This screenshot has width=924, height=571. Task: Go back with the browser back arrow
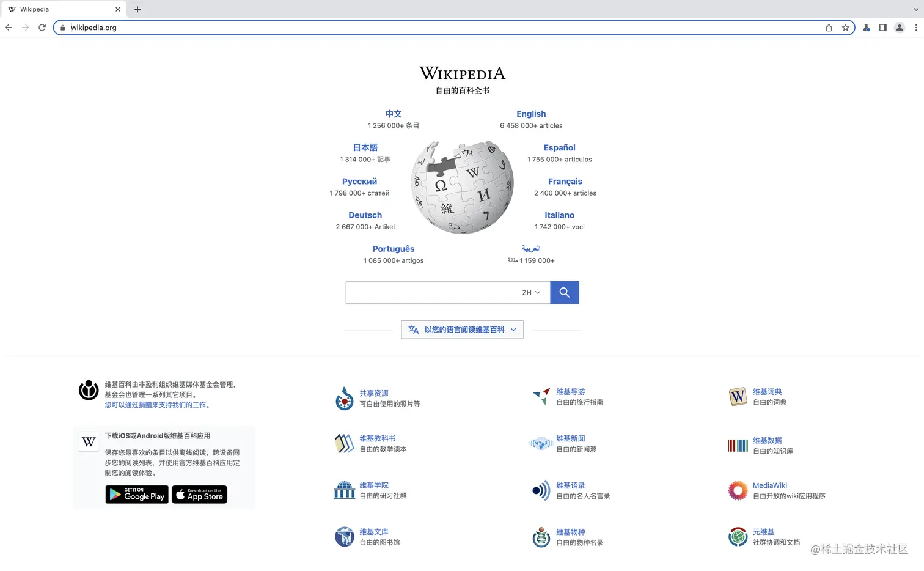coord(9,28)
